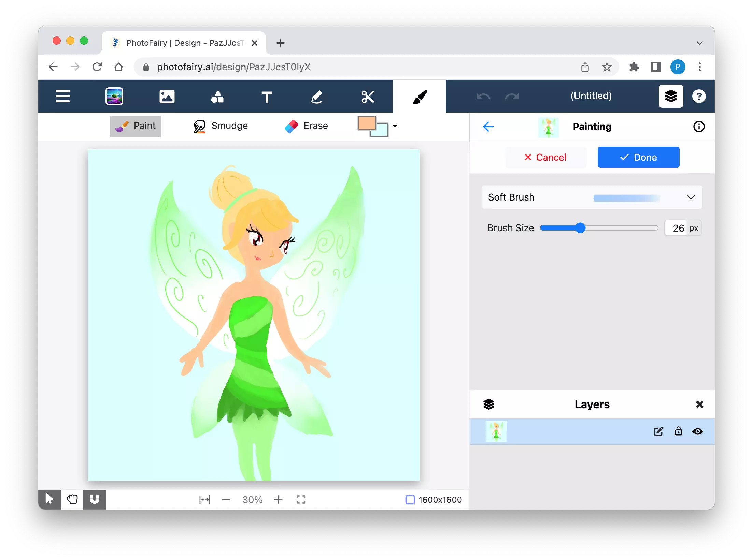
Task: Toggle the magnet snapping tool
Action: pos(95,499)
